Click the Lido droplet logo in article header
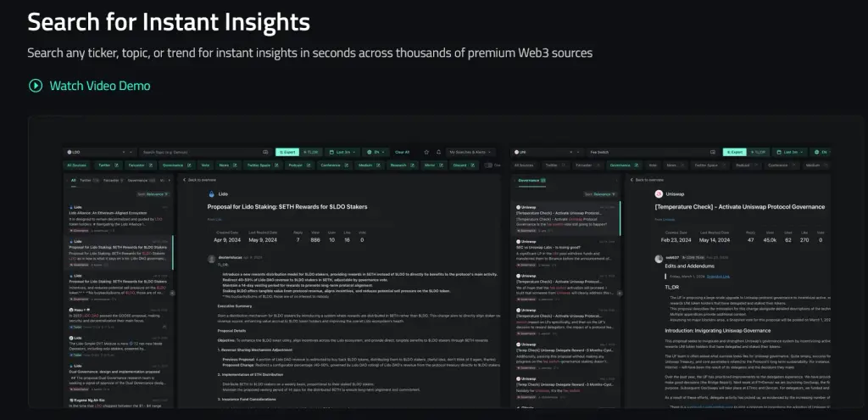 click(211, 194)
